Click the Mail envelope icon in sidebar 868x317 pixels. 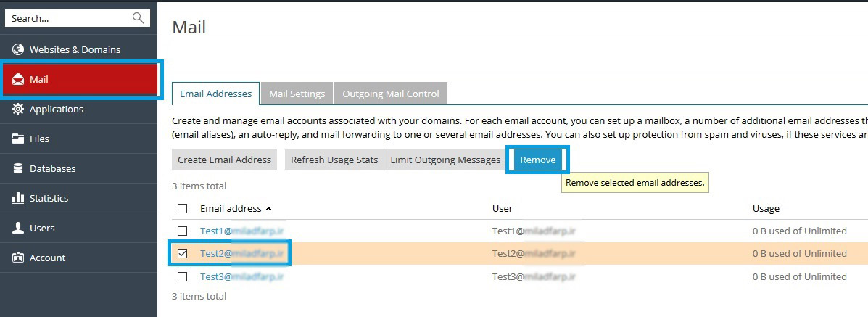18,79
